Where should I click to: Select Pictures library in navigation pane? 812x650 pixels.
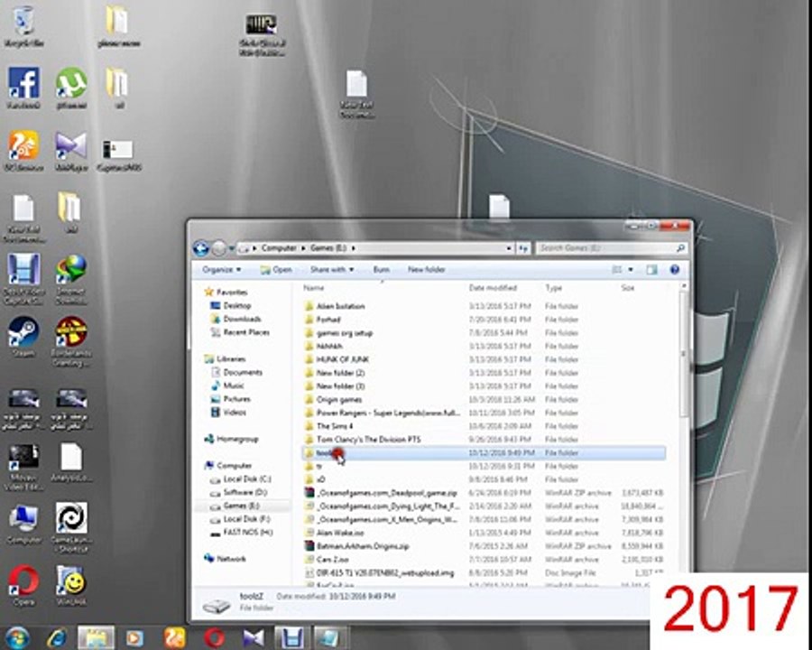231,399
